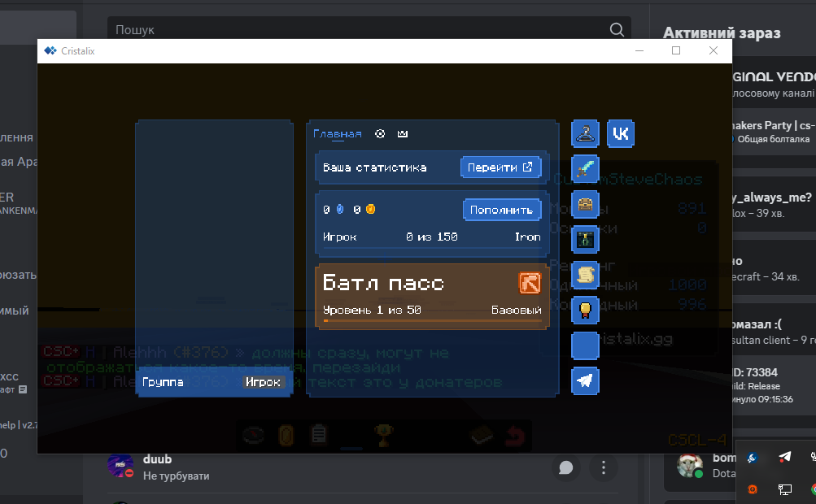Viewport: 816px width, 504px height.
Task: Focus the Пошук search field in Discord
Action: (369, 29)
